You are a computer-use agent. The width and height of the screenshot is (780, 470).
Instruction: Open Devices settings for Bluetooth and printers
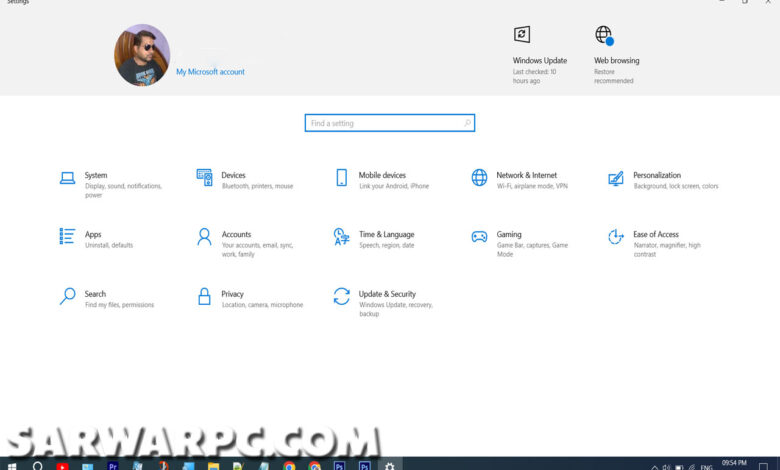coord(245,180)
